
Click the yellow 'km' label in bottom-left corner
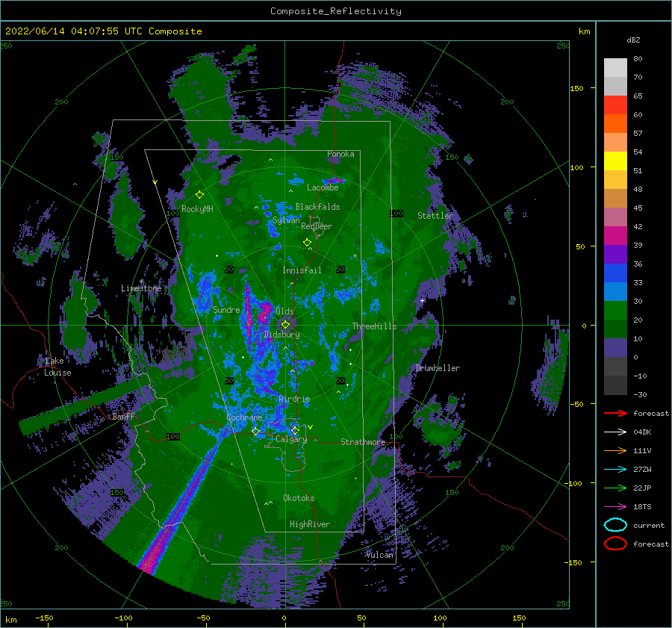click(11, 620)
